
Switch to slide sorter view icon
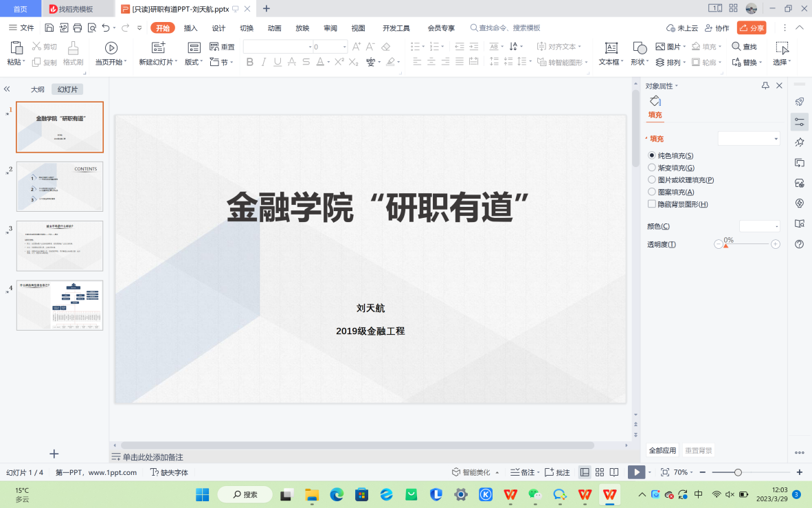click(600, 472)
